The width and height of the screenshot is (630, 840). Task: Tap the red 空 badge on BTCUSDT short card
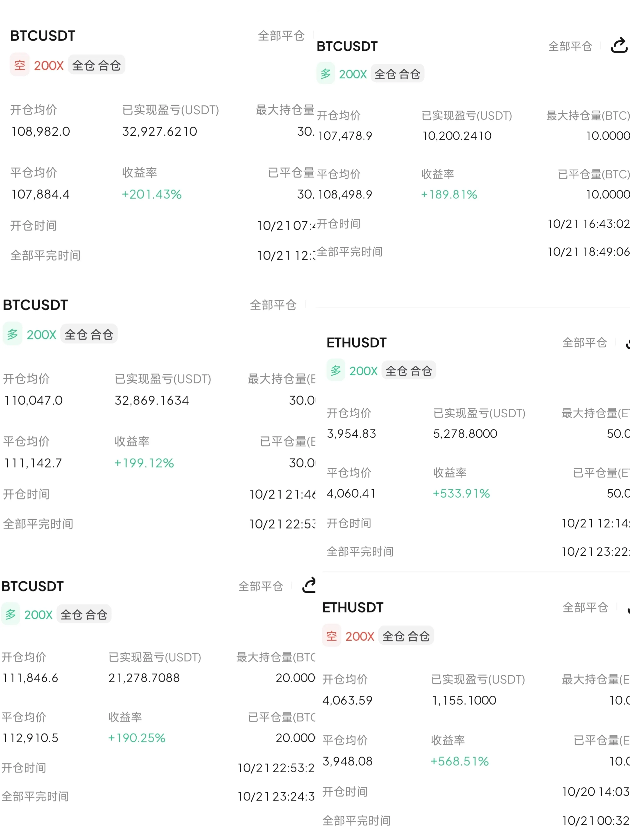20,65
